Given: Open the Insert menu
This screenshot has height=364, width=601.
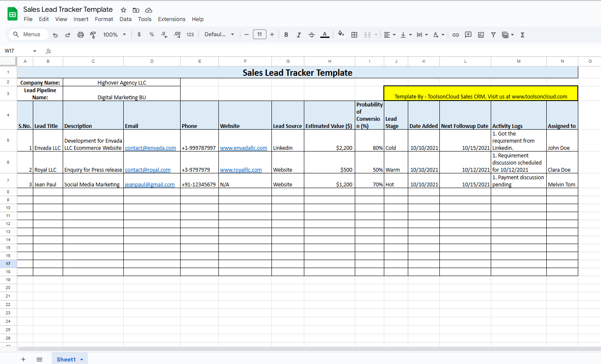Looking at the screenshot, I should (81, 19).
